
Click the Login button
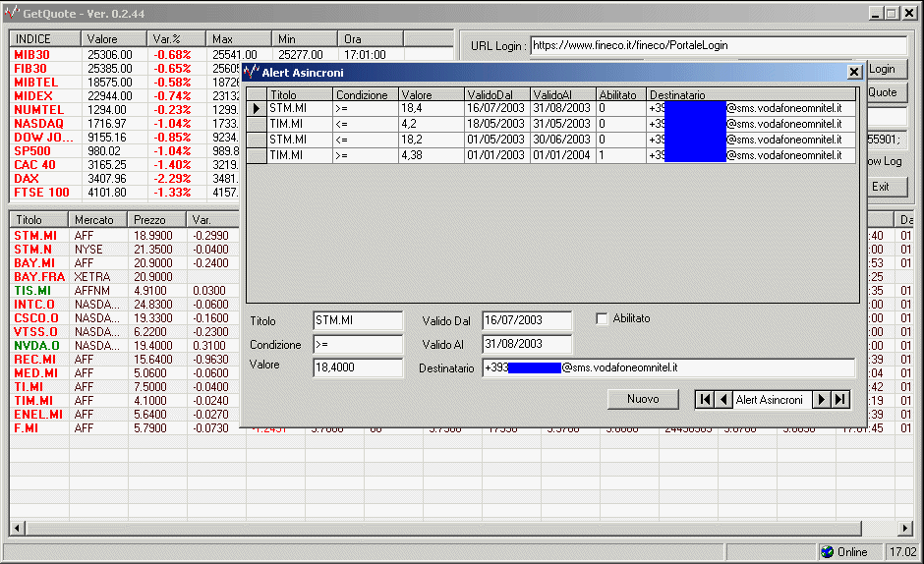[882, 69]
